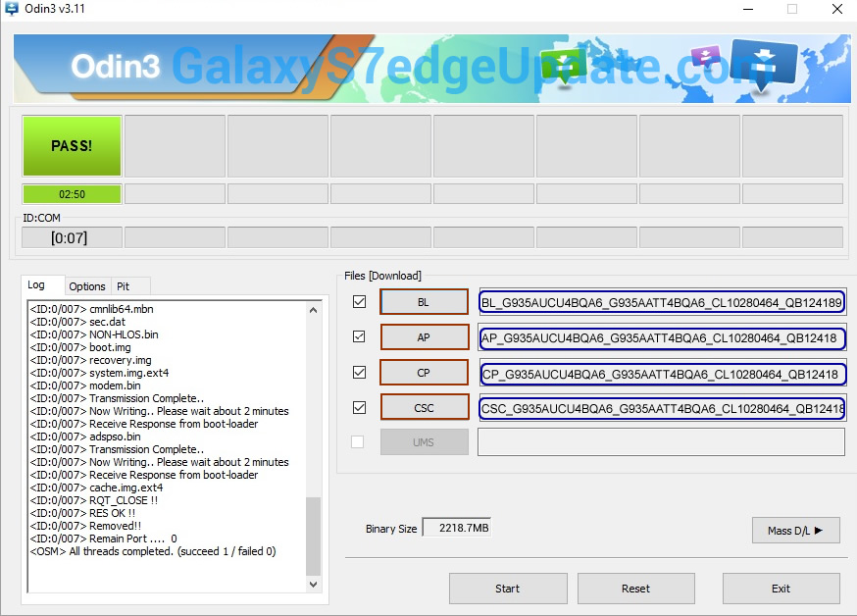The width and height of the screenshot is (857, 616).
Task: Click the Binary Size value 2218.7MB
Action: pyautogui.click(x=457, y=528)
